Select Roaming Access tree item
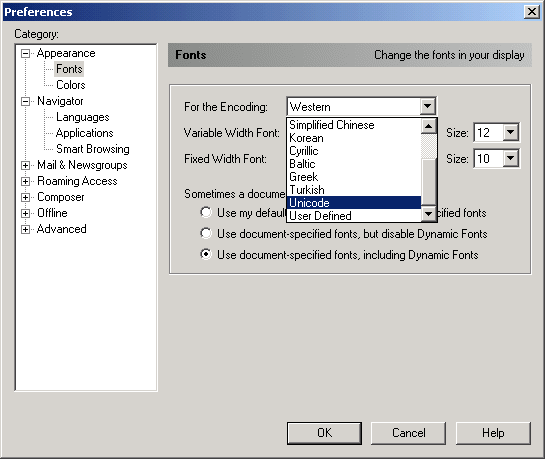Viewport: 545px width, 460px height. coord(77,181)
